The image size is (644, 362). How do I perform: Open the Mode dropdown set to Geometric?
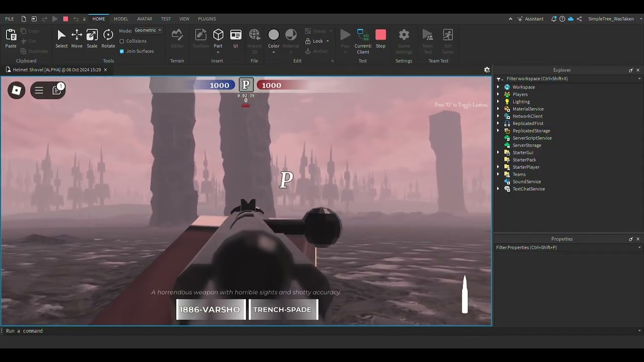click(147, 30)
